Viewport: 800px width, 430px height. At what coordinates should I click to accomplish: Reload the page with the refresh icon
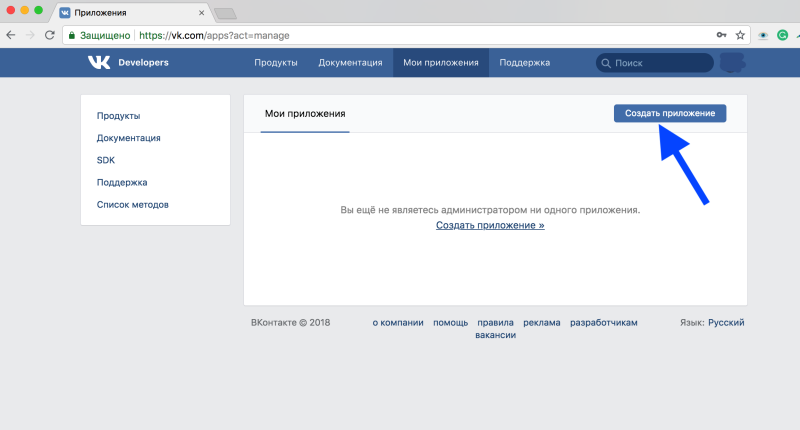pyautogui.click(x=49, y=35)
